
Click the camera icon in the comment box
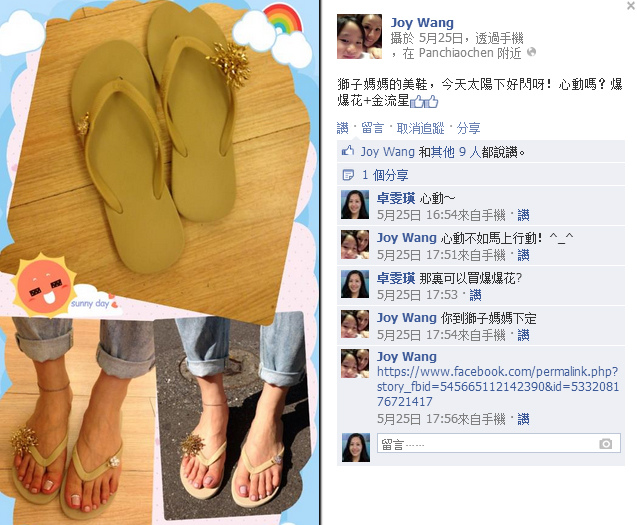pyautogui.click(x=605, y=444)
